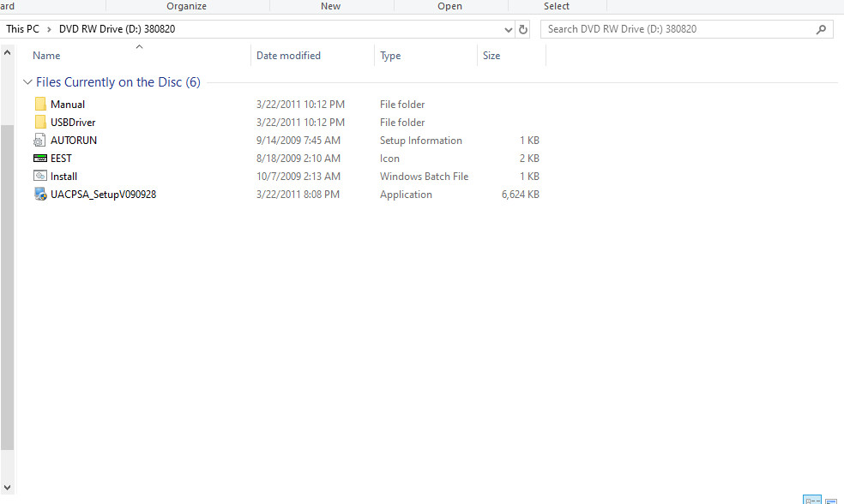Collapse Files Currently on the Disc group

coord(28,82)
